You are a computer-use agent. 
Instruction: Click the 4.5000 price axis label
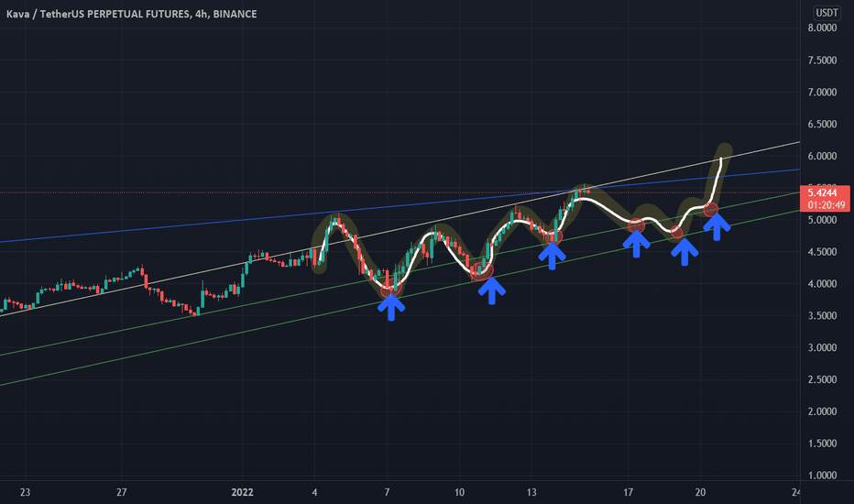(822, 252)
